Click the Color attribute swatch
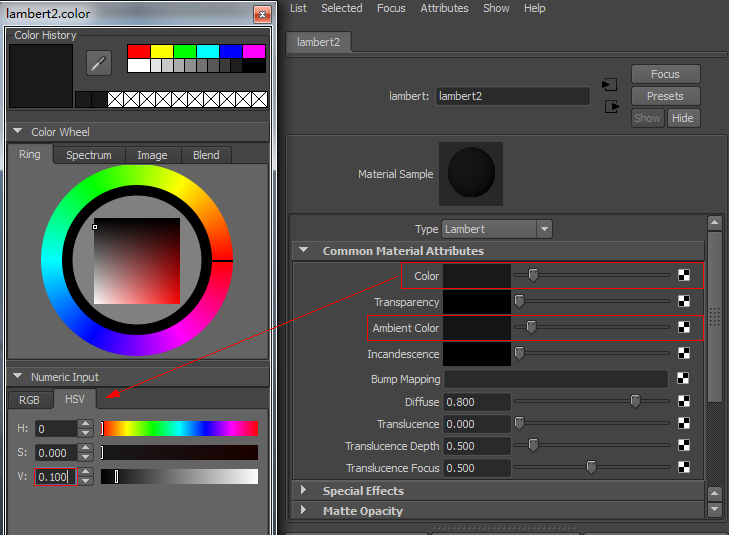 point(477,276)
